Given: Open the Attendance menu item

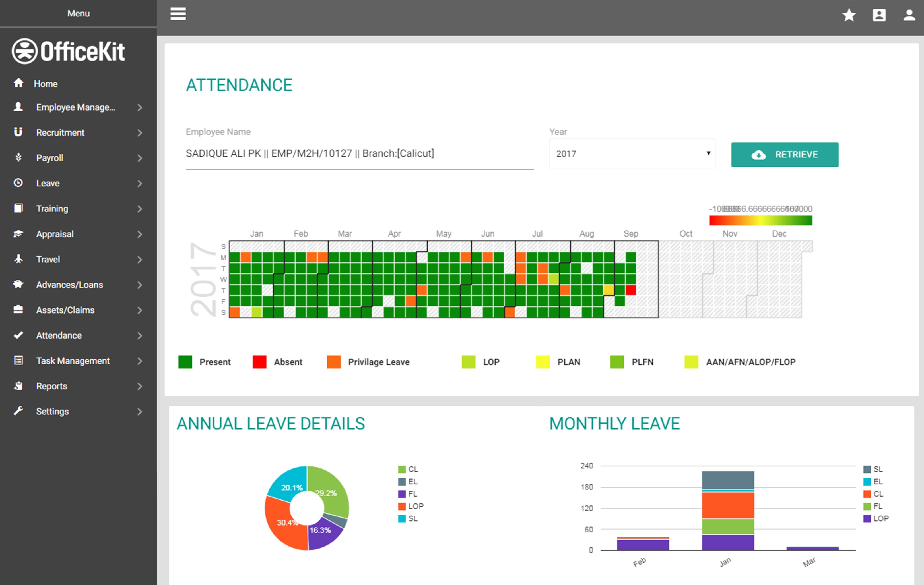Looking at the screenshot, I should tap(78, 335).
